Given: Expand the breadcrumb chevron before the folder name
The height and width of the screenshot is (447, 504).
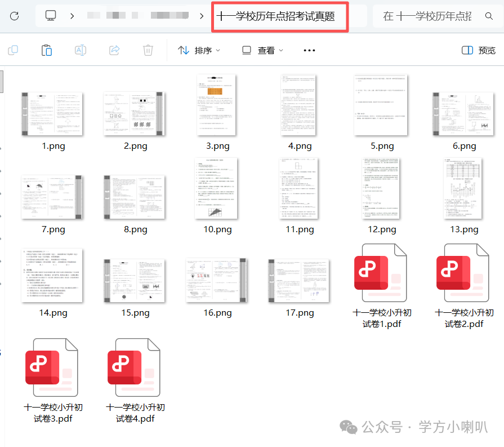Looking at the screenshot, I should (201, 16).
